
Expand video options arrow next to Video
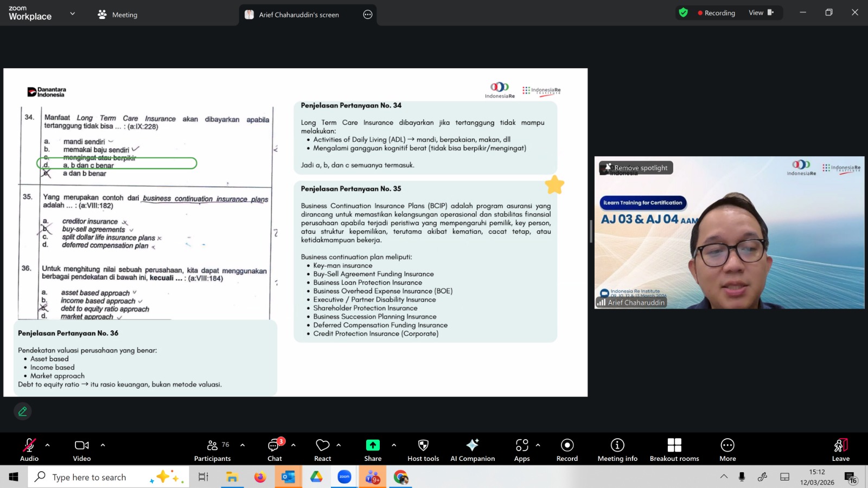click(x=103, y=445)
